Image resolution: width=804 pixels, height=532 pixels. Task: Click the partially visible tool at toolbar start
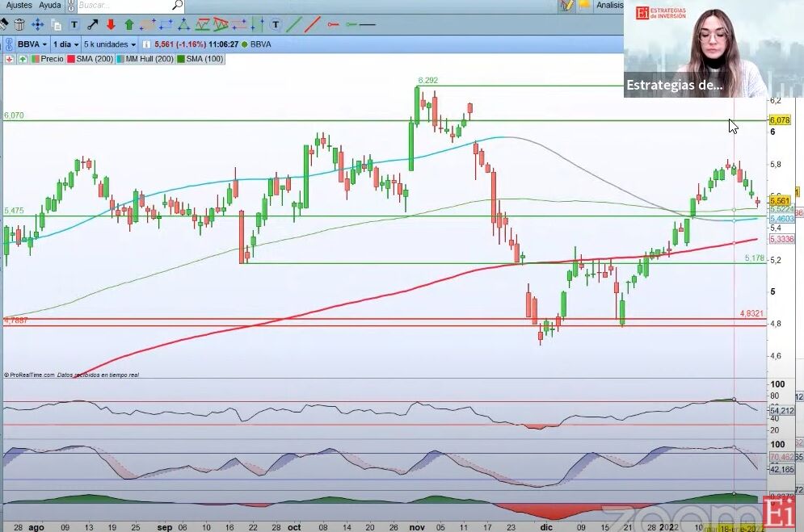click(3, 24)
